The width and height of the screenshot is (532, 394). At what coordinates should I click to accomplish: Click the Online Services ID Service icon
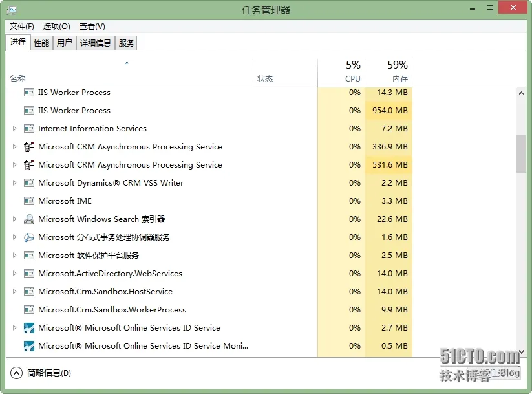coord(29,328)
